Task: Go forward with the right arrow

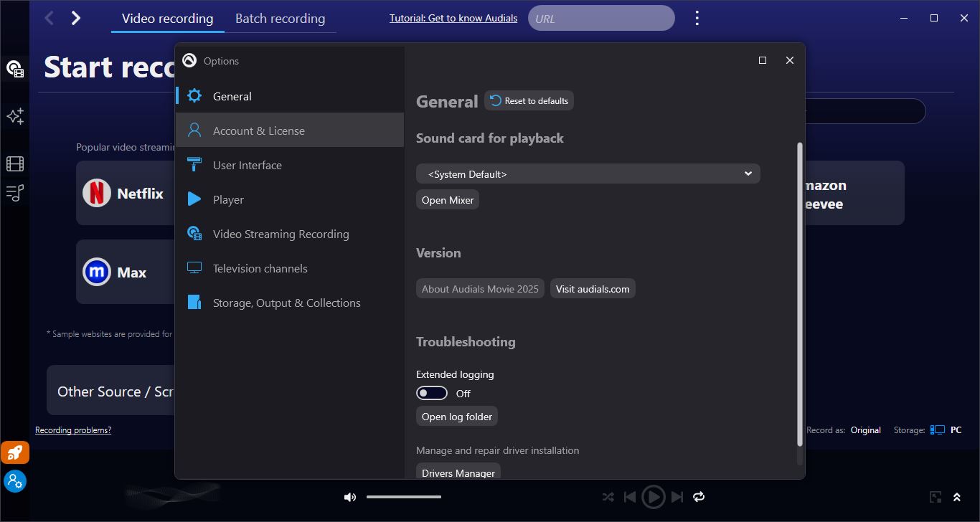Action: click(x=76, y=18)
